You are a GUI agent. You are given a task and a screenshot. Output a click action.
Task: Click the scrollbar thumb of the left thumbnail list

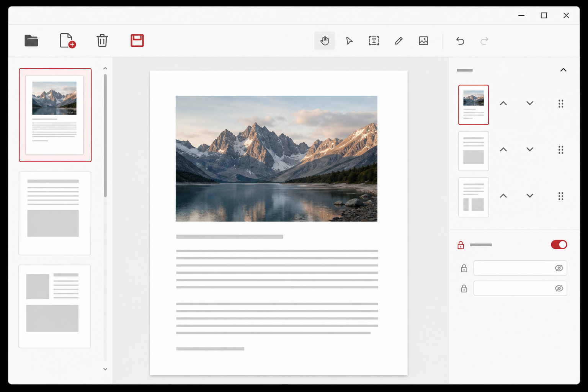105,136
